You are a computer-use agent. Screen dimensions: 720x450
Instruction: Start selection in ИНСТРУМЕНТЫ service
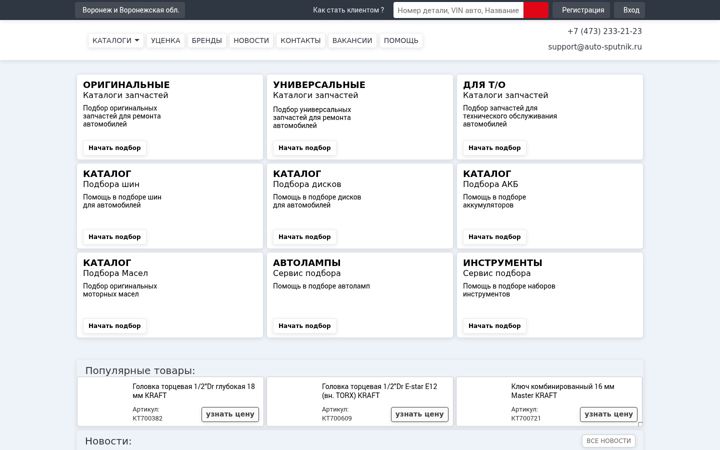coord(494,326)
